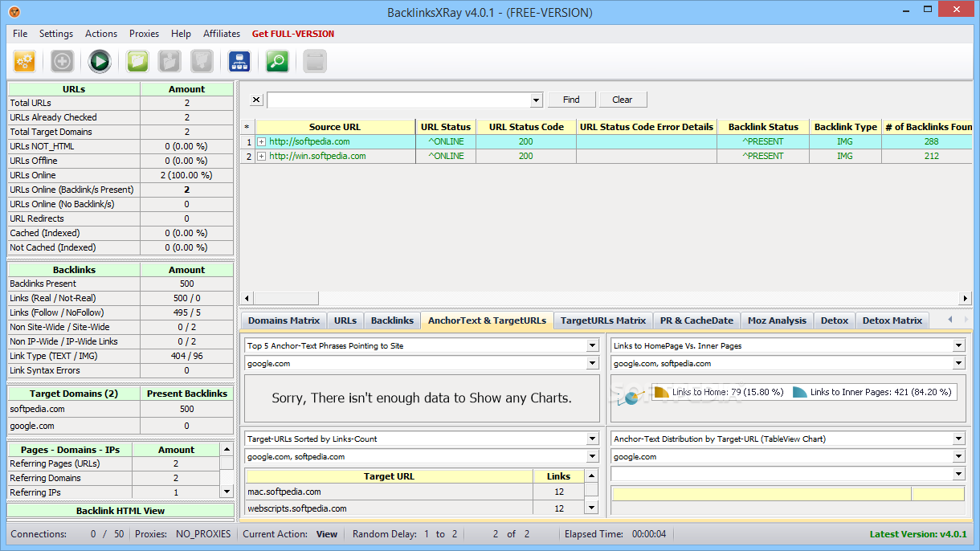Open 'Links to HomePage Vs. Inner Pages' dropdown
Screen dimensions: 980x551
(x=958, y=345)
